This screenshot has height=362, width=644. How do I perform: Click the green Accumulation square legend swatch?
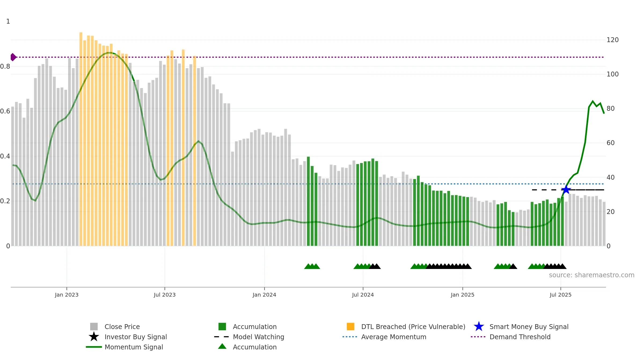point(222,327)
